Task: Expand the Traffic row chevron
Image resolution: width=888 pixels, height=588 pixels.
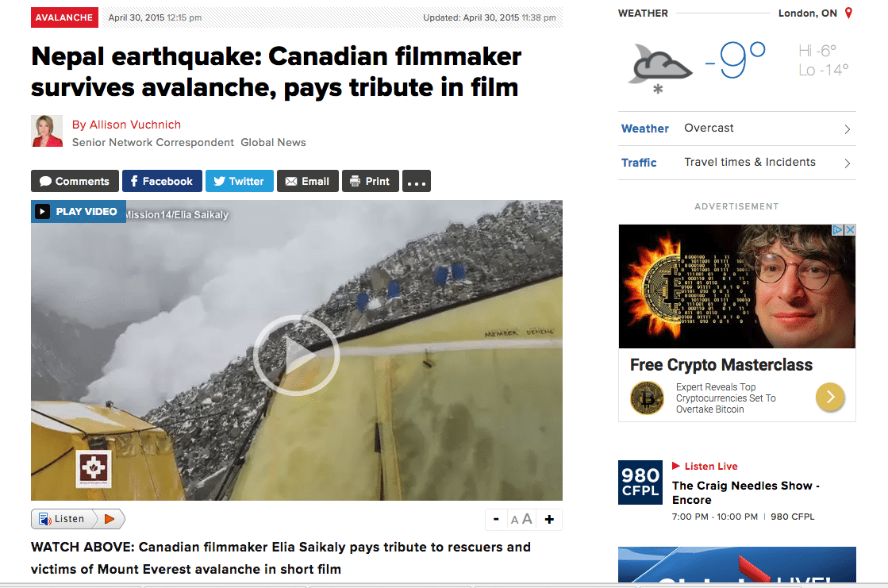Action: click(848, 163)
